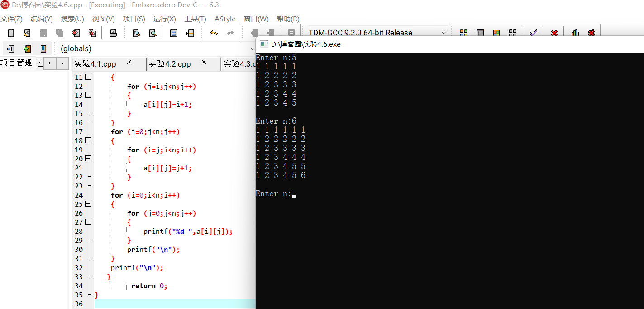This screenshot has height=309, width=644.
Task: Click the Print toolbar icon
Action: click(113, 33)
